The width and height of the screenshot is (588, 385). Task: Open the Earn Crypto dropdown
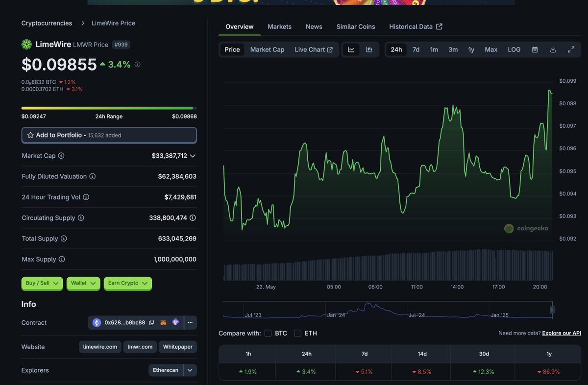128,283
